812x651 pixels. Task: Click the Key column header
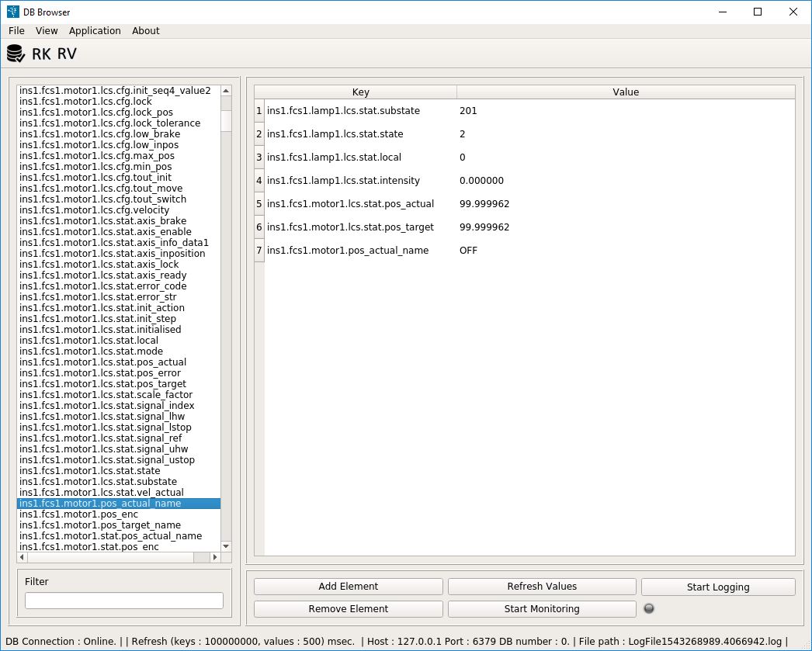(360, 92)
